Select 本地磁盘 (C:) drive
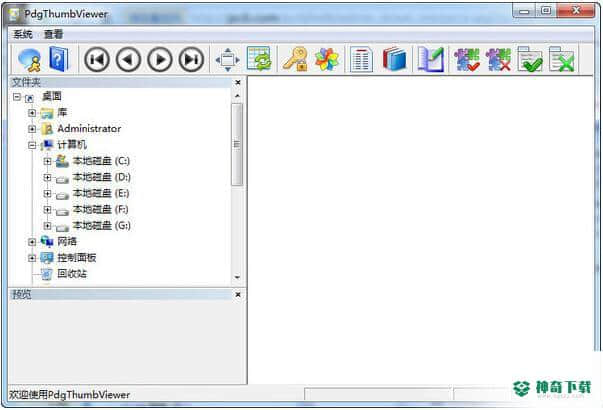 coord(102,161)
